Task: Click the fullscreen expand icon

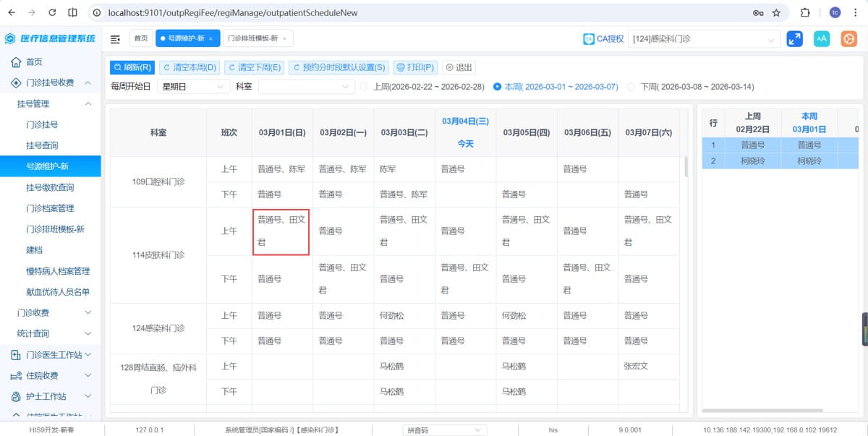Action: [794, 39]
